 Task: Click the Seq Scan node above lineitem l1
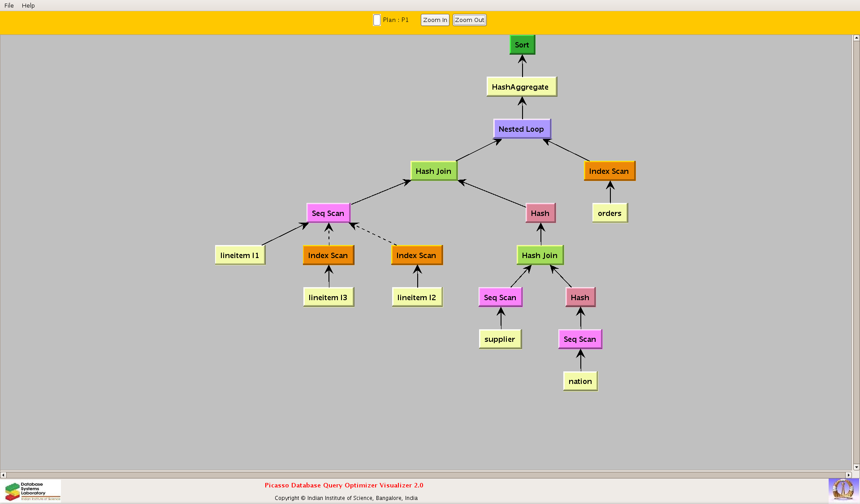pyautogui.click(x=328, y=213)
